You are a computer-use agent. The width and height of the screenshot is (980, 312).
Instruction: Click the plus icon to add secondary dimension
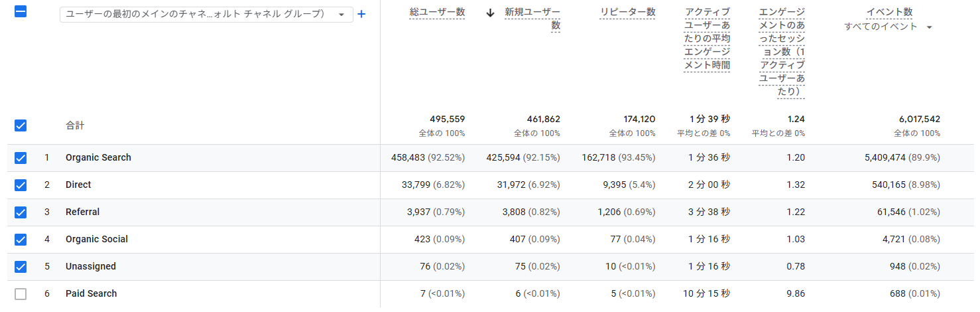361,14
